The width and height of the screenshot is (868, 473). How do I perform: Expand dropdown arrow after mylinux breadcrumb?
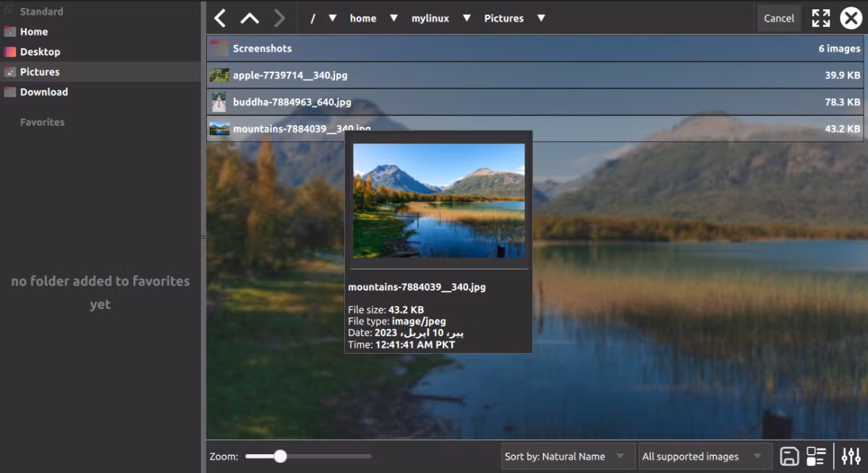(x=467, y=18)
